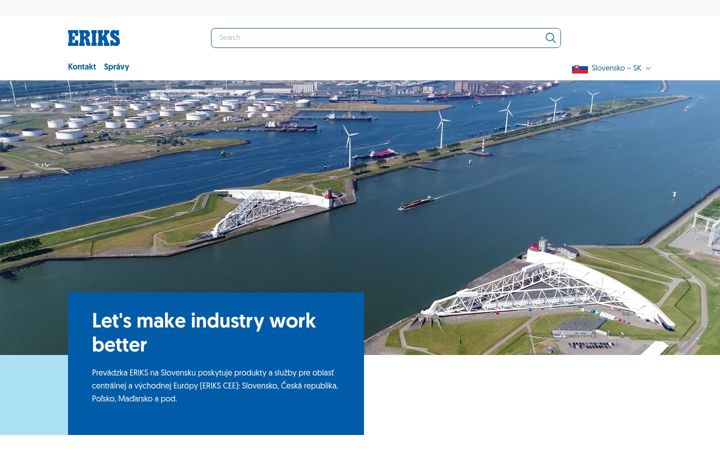720x450 pixels.
Task: Open the Správy menu item
Action: coord(117,67)
